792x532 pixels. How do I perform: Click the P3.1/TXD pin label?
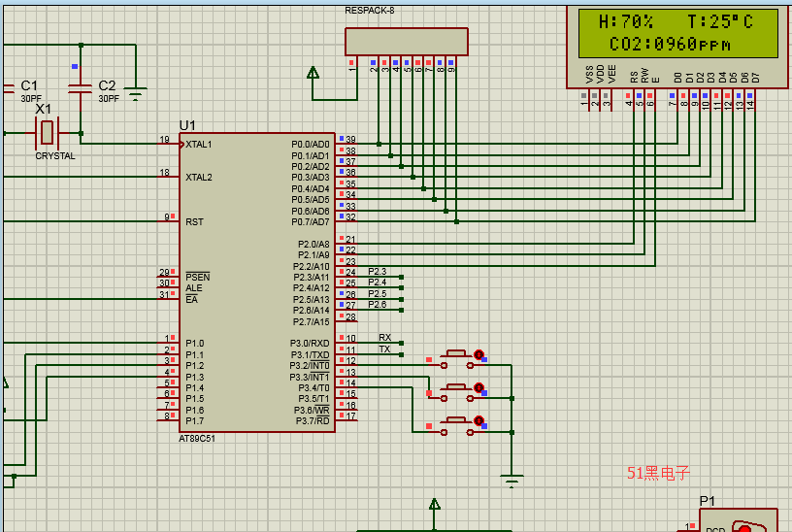click(x=310, y=354)
